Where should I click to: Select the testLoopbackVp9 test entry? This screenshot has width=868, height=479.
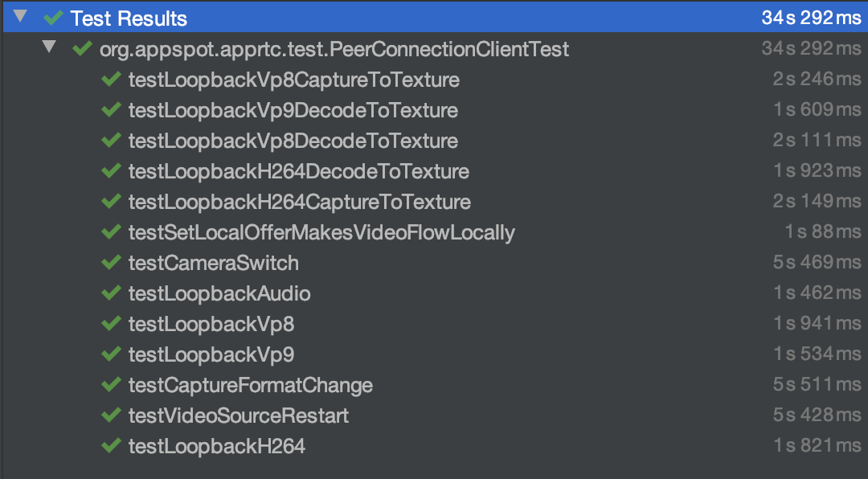(x=211, y=354)
